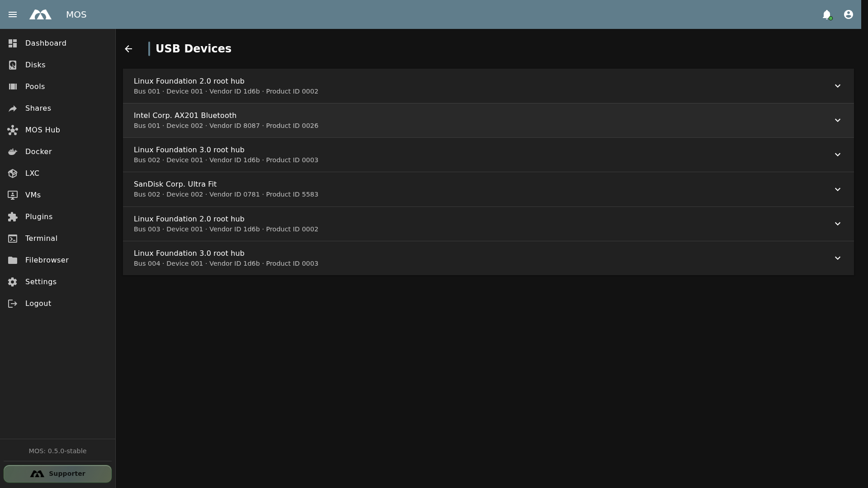Click the MOS logo in header

click(x=40, y=14)
